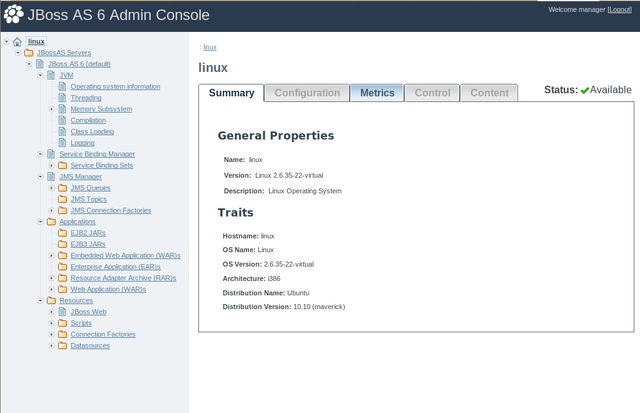Click the green Available status checkmark
640x413 pixels.
(584, 90)
